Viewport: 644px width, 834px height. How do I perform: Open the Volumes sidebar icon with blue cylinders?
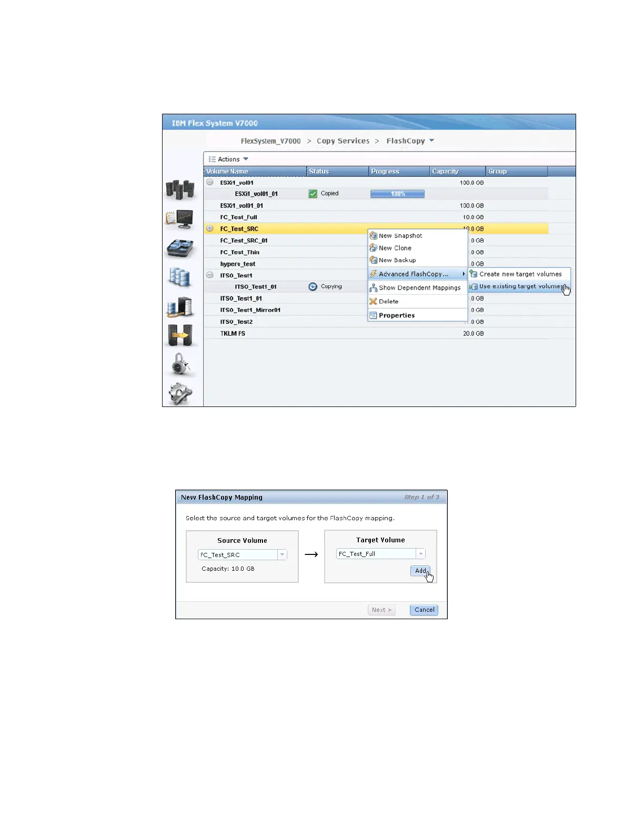(x=180, y=277)
